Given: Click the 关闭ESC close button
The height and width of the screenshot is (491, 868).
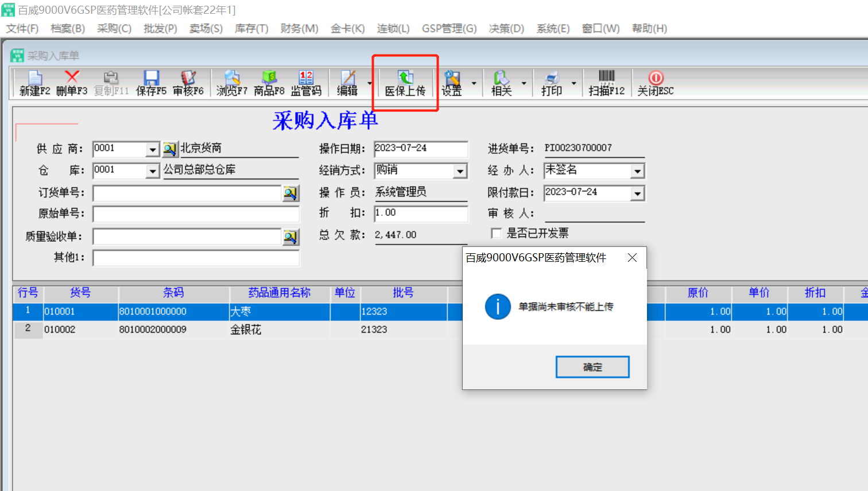Looking at the screenshot, I should [656, 83].
